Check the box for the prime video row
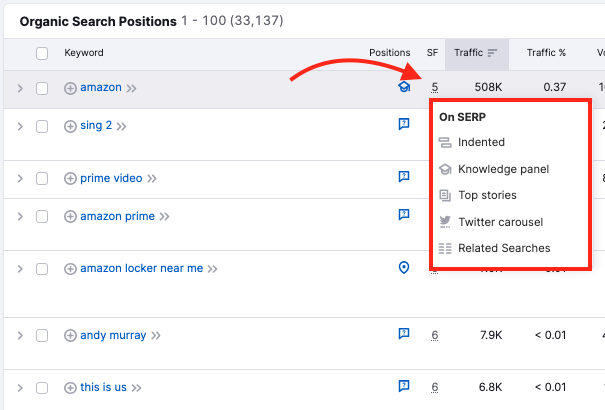Image resolution: width=605 pixels, height=410 pixels. coord(42,179)
